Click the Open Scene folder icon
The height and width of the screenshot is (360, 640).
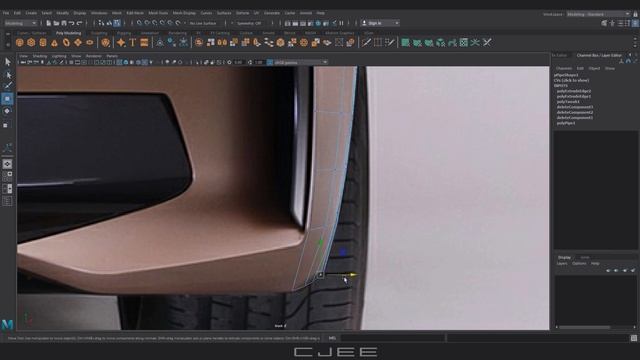click(x=56, y=23)
